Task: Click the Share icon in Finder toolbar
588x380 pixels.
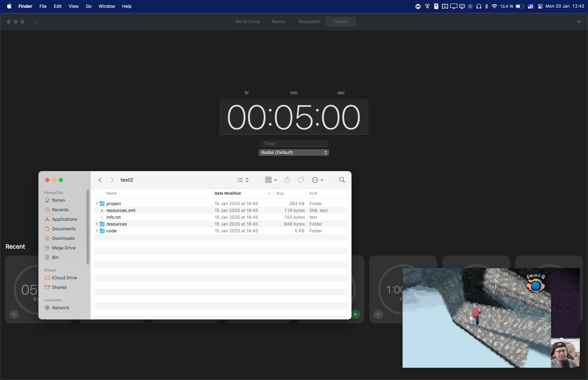Action: pyautogui.click(x=287, y=180)
